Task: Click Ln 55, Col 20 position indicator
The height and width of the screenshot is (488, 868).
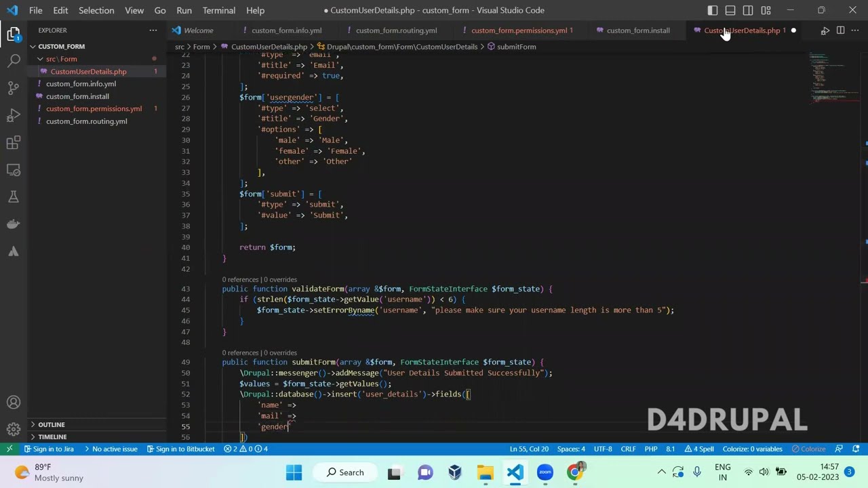Action: (529, 449)
